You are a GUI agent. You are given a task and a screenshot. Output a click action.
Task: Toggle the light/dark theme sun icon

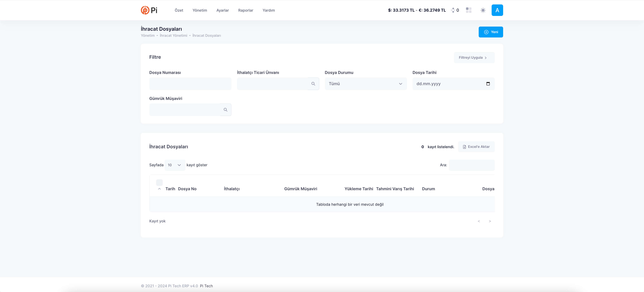point(483,10)
